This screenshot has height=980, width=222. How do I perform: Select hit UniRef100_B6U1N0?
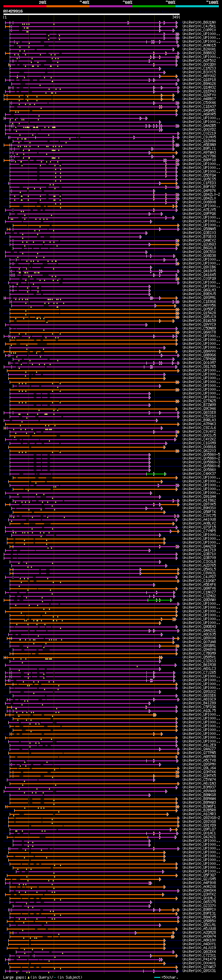tap(199, 23)
